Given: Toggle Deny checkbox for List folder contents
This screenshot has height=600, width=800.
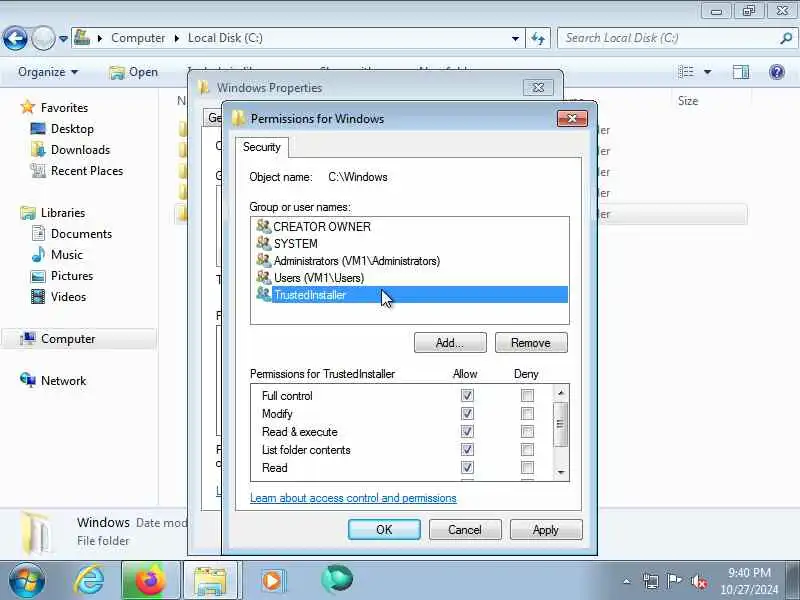Looking at the screenshot, I should pos(527,449).
